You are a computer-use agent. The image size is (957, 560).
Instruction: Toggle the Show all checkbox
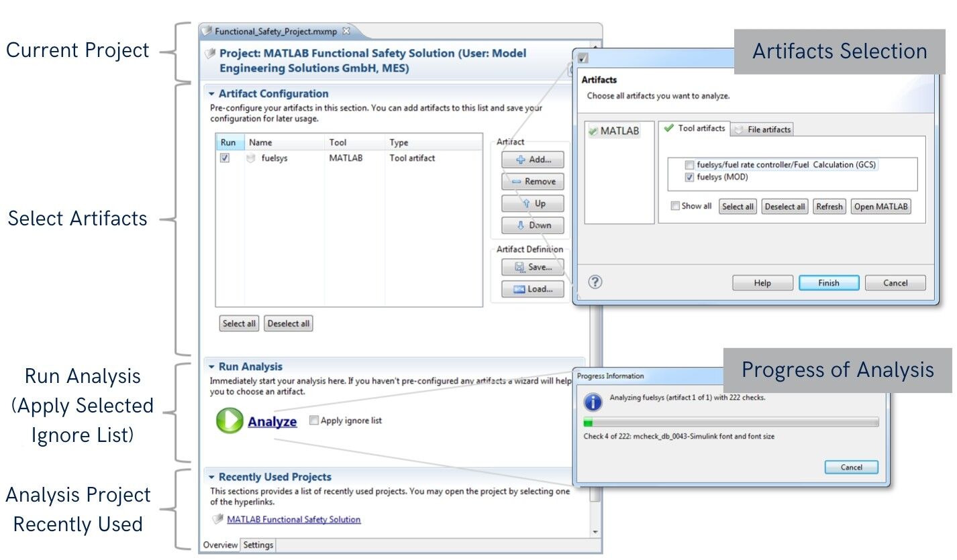point(675,206)
